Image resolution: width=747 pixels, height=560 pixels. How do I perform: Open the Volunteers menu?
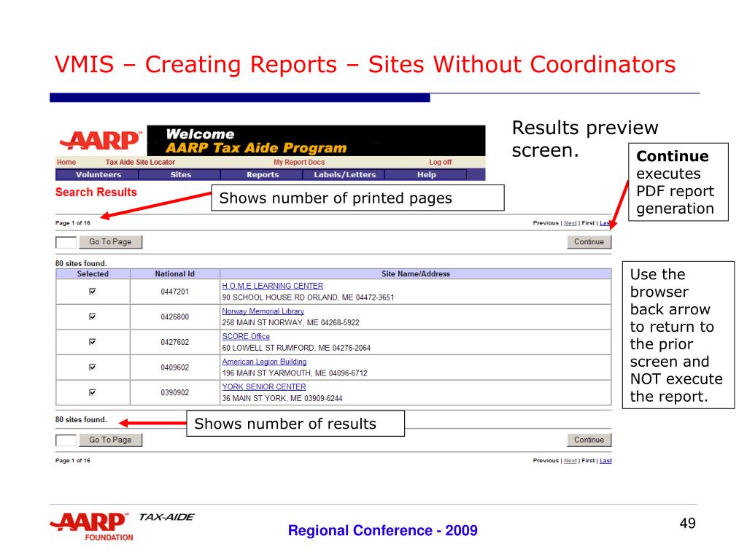point(98,175)
